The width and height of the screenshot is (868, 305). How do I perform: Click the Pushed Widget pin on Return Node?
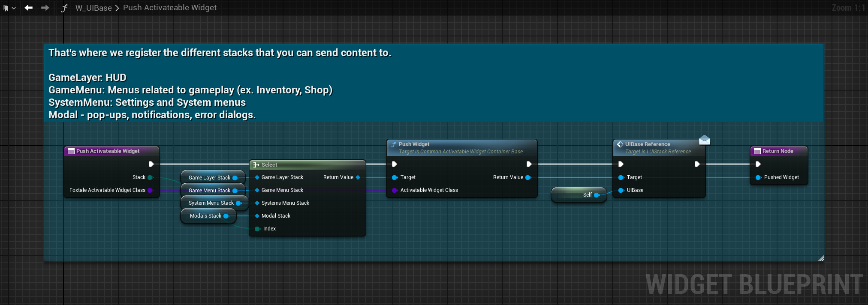[758, 177]
